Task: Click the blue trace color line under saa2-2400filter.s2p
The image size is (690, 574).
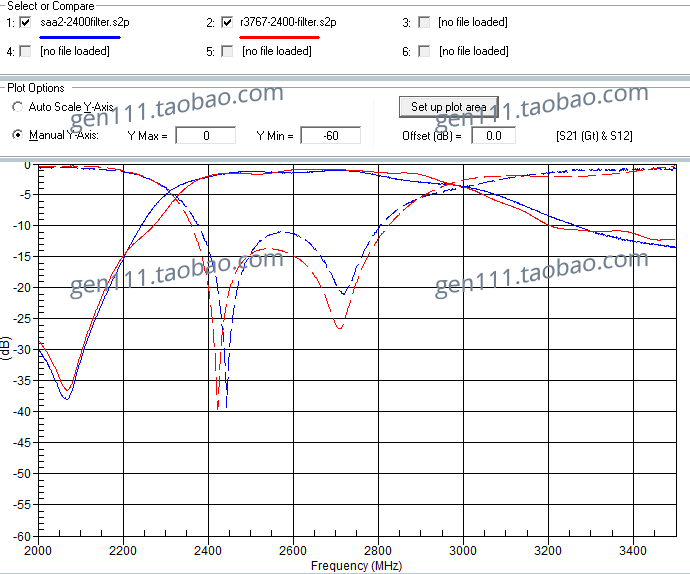Action: [x=80, y=37]
